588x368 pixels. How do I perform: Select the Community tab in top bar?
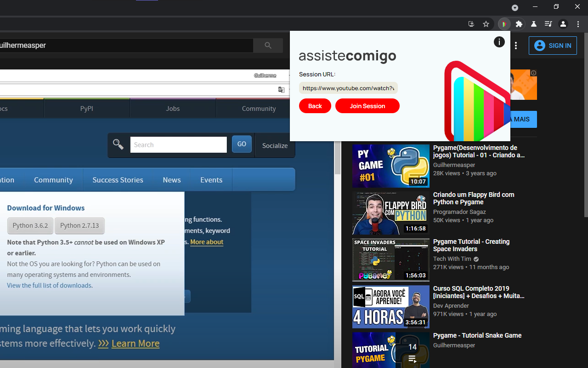[259, 109]
